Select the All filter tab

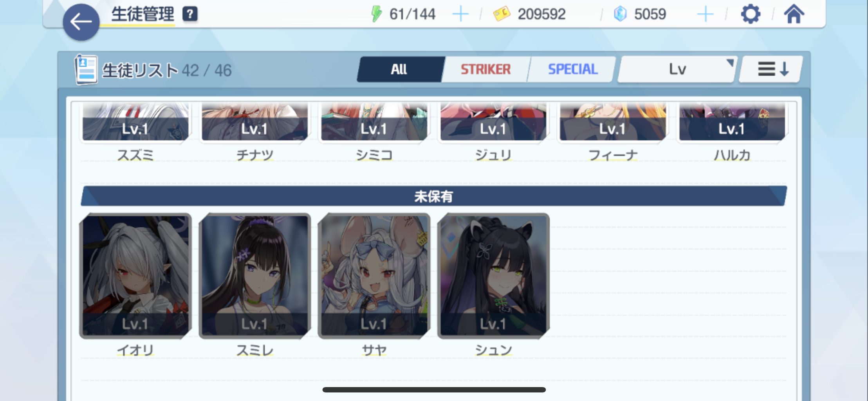(400, 69)
